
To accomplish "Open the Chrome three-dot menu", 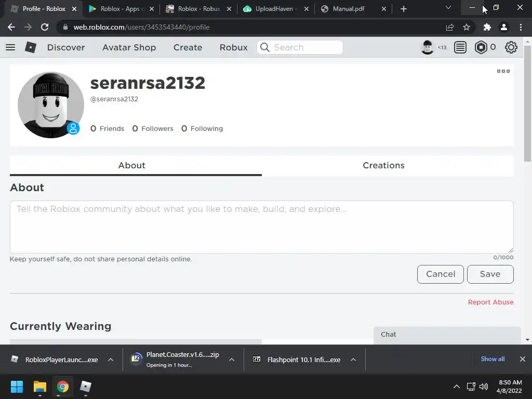I will coord(521,27).
